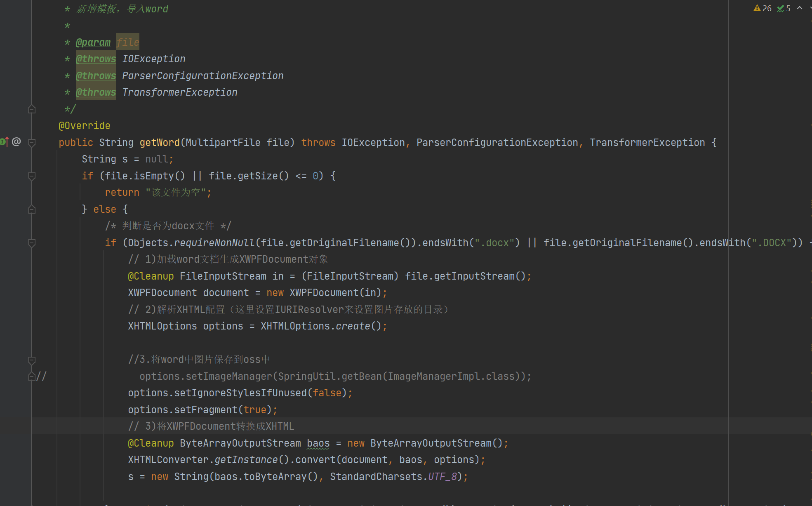Click fold marker beside the else line
The image size is (812, 506).
32,209
